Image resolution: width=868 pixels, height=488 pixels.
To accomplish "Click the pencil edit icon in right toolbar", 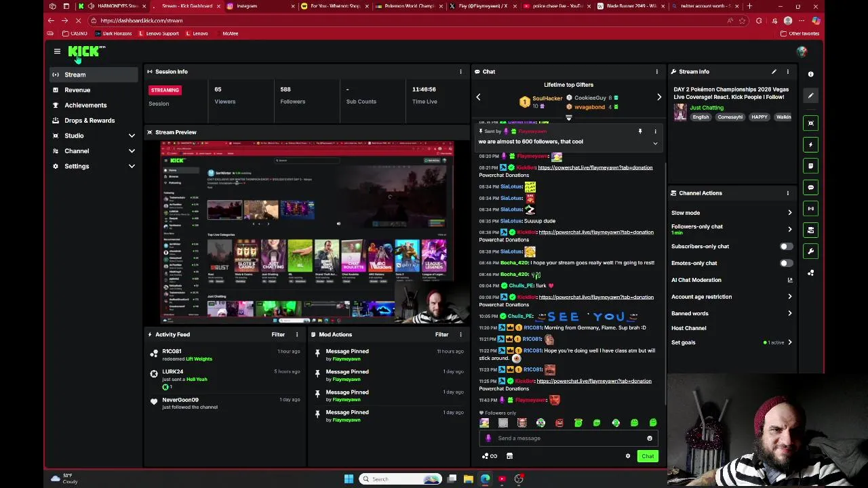I will click(810, 96).
